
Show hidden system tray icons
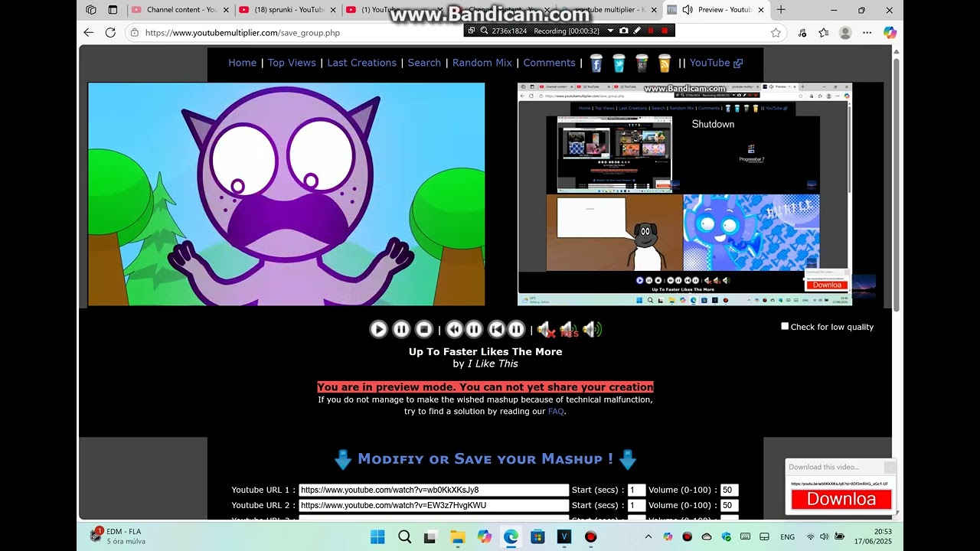[648, 536]
